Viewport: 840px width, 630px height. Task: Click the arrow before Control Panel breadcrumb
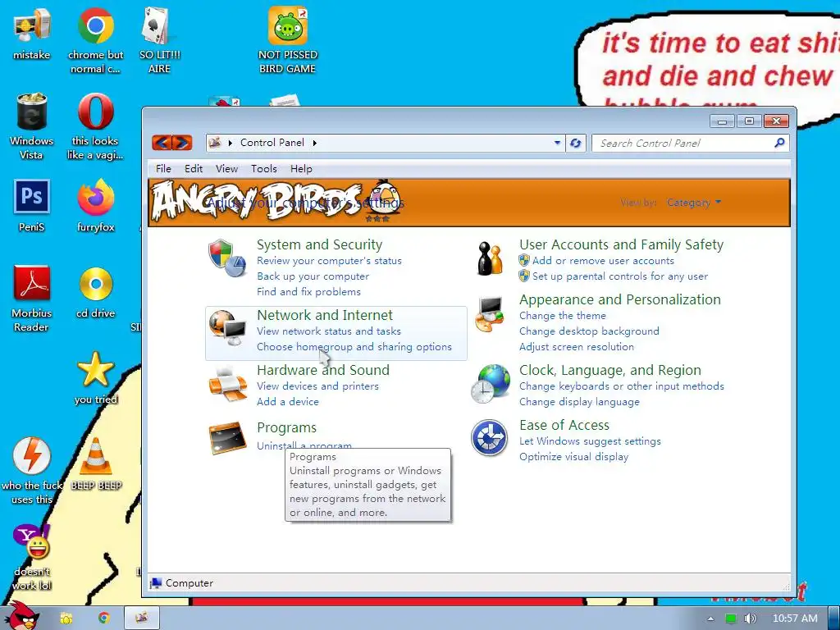(x=231, y=143)
